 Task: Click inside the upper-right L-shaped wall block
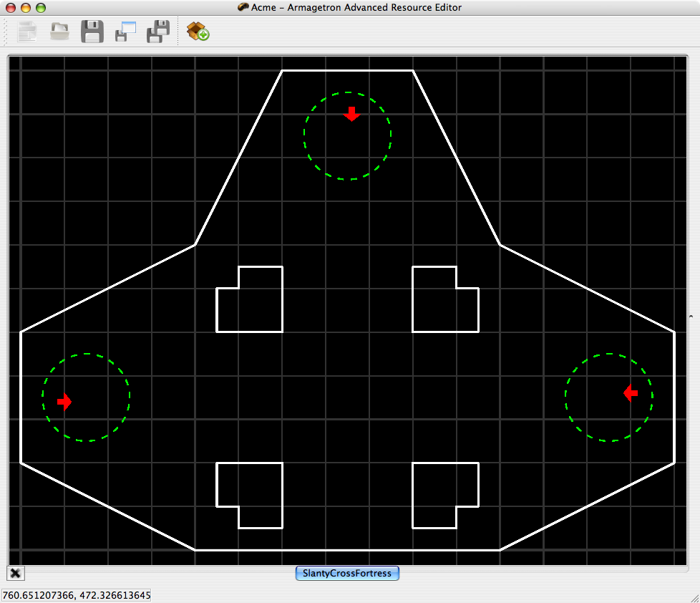[x=437, y=304]
